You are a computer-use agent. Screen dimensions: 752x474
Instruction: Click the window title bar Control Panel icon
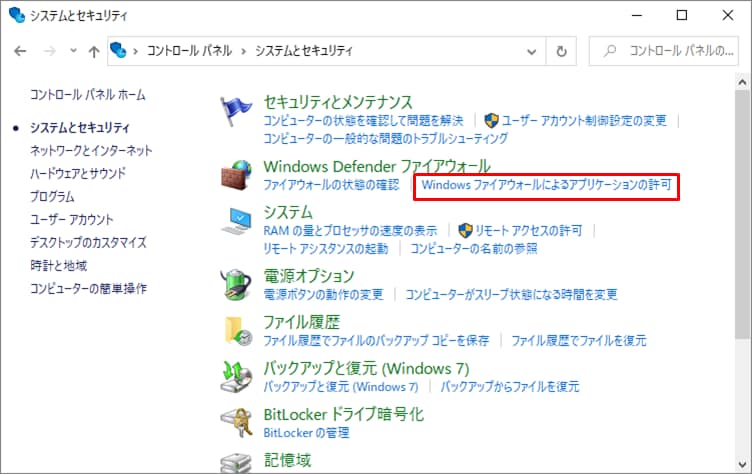pyautogui.click(x=17, y=15)
